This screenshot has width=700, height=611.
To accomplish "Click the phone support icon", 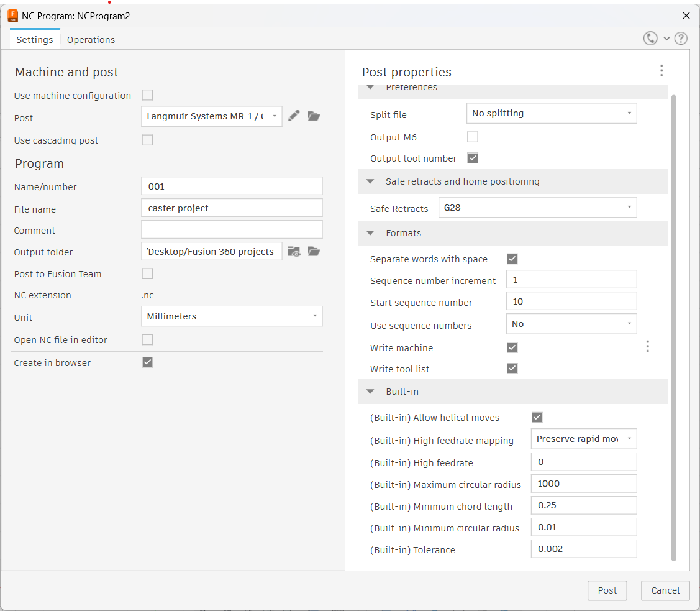I will click(650, 39).
